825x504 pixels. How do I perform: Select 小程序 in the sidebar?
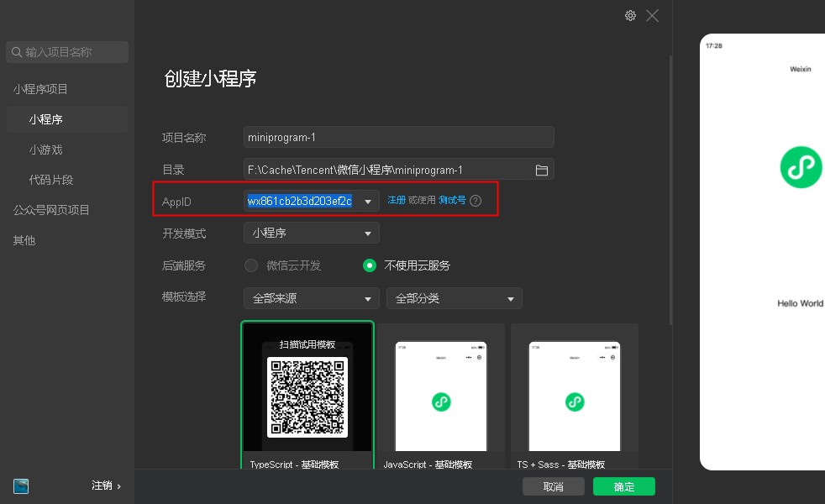point(67,119)
